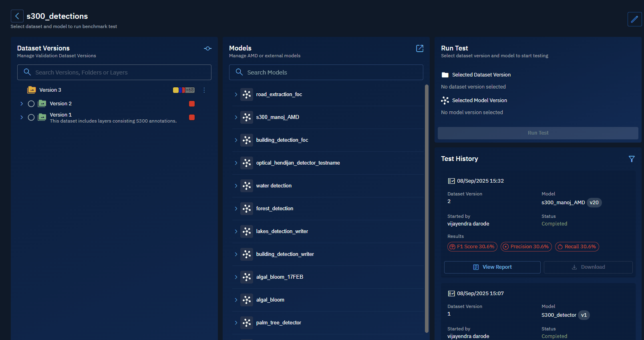
Task: Click the back arrow beside s300_detections
Action: click(x=17, y=16)
